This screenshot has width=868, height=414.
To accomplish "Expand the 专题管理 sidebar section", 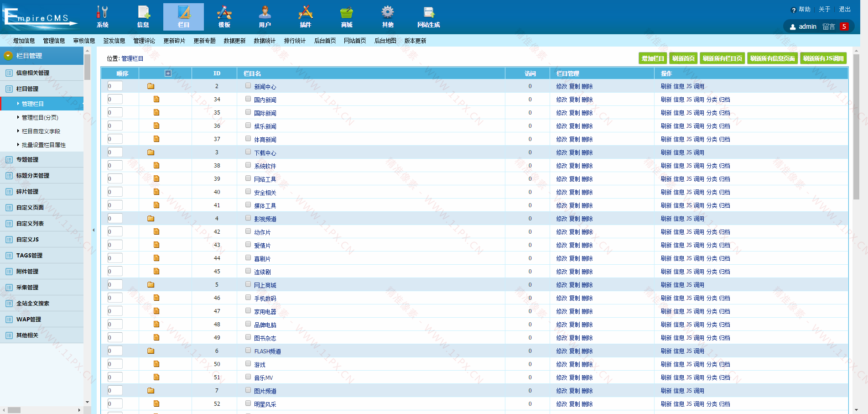I will 27,160.
